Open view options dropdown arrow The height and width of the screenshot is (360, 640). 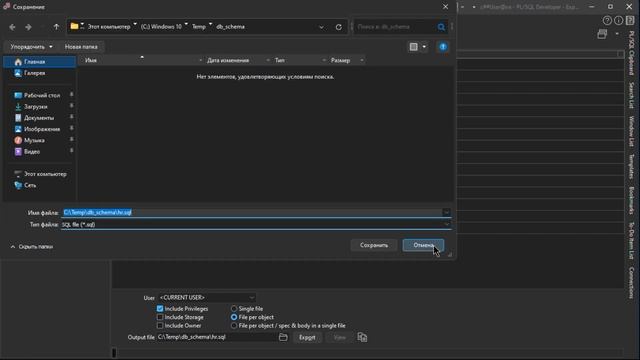tap(424, 47)
